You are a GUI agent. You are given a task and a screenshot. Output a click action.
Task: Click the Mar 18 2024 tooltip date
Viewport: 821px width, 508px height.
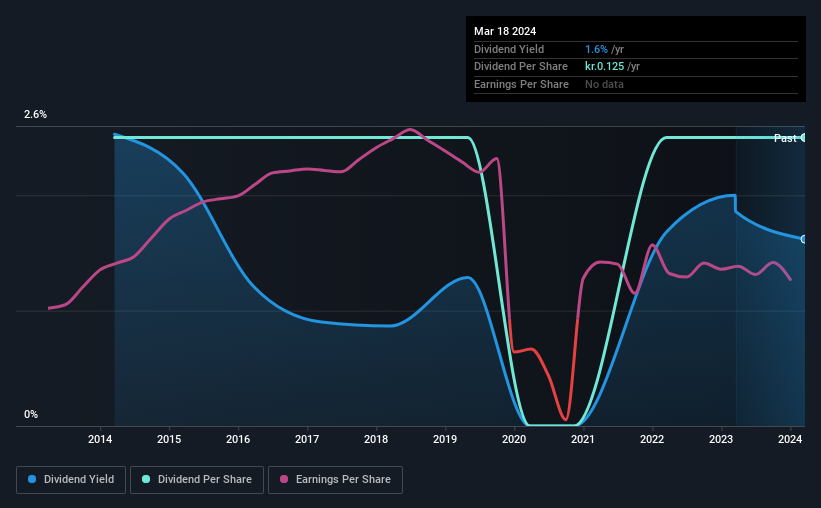click(x=505, y=31)
